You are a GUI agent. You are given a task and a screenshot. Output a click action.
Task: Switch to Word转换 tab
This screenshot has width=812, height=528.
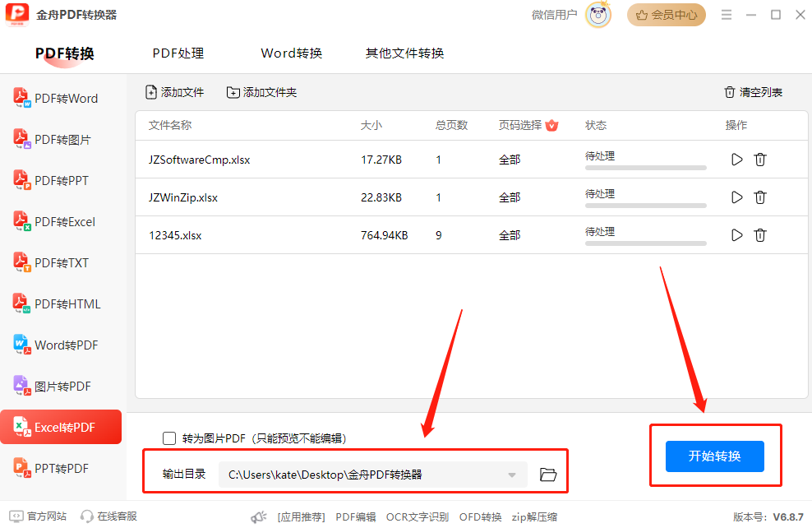click(292, 53)
